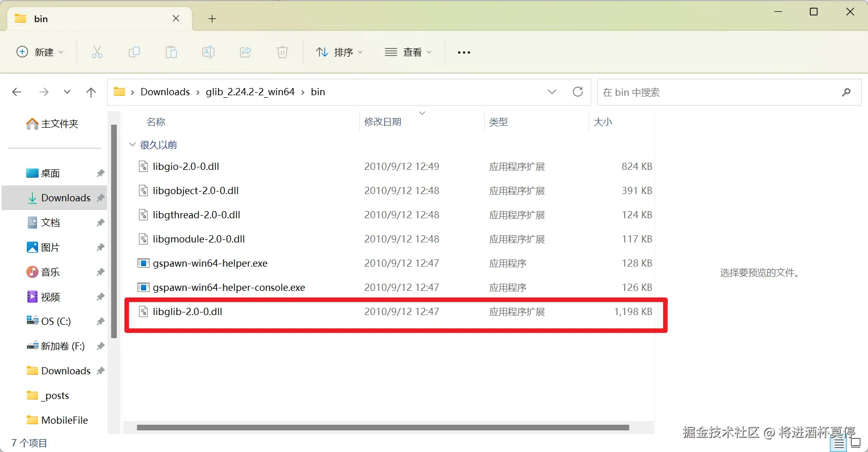Image resolution: width=868 pixels, height=452 pixels.
Task: Switch to details view icon in status bar
Action: (839, 443)
